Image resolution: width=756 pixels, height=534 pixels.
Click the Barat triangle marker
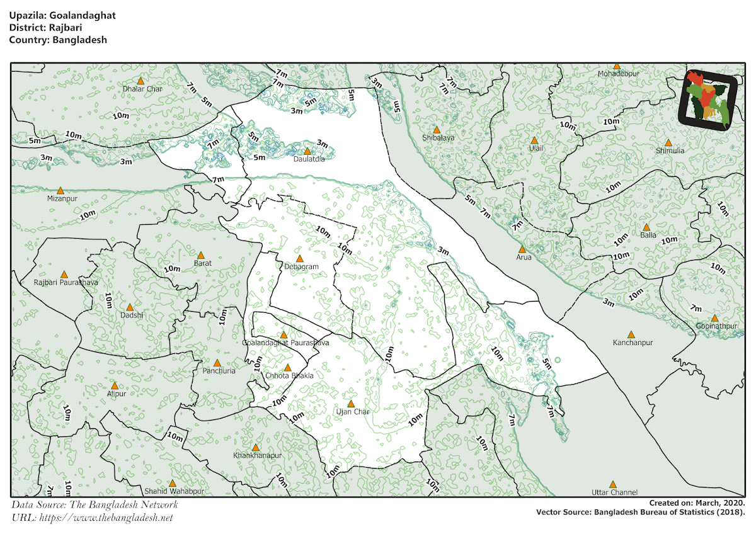[202, 255]
